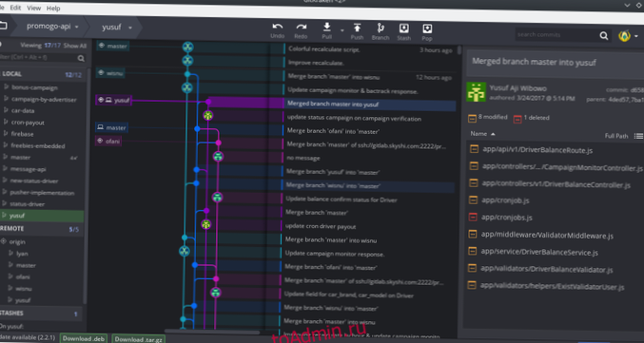Click the search commits magnifier icon
Screen dimensions: 644x343
pos(603,36)
